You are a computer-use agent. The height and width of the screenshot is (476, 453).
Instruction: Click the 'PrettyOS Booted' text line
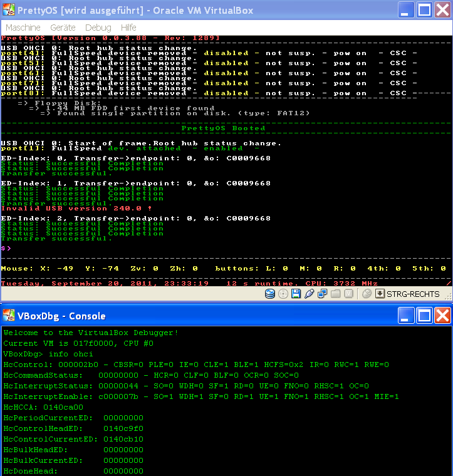[x=223, y=128]
